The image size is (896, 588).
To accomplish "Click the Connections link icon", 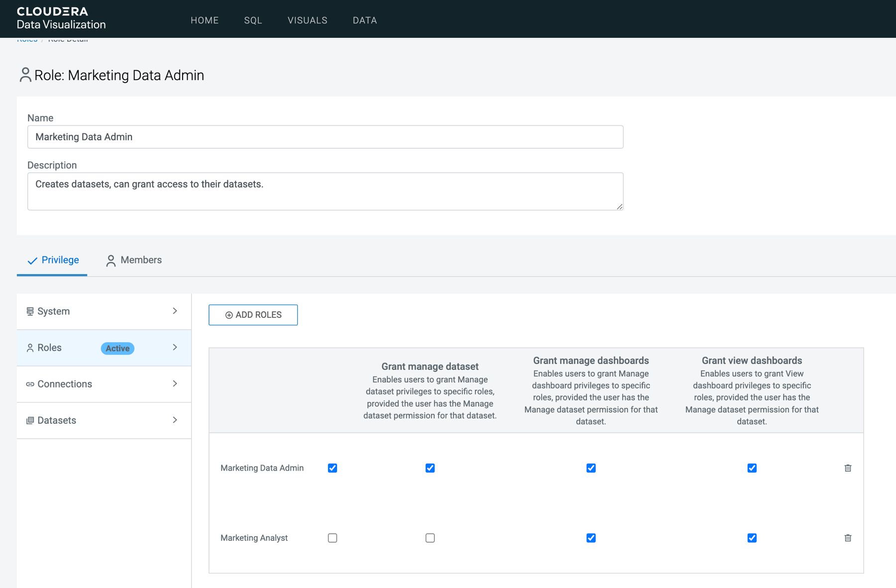I will point(30,384).
